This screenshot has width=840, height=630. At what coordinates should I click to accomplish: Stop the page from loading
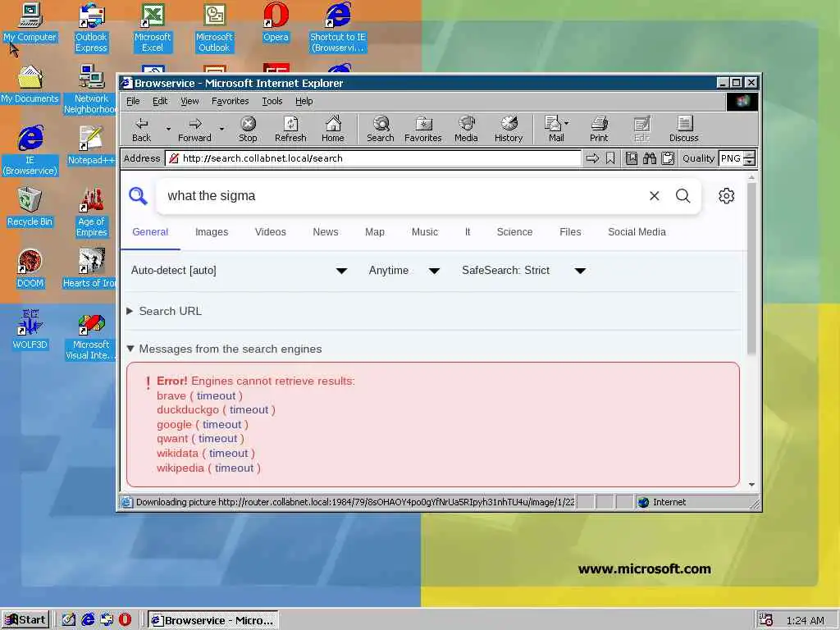click(248, 129)
